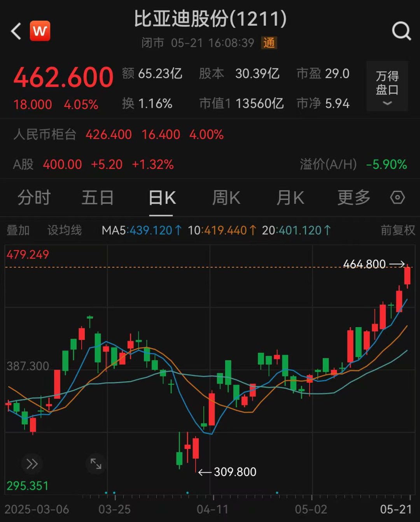Image resolution: width=420 pixels, height=522 pixels.
Task: Open the search magnifier icon
Action: click(401, 31)
